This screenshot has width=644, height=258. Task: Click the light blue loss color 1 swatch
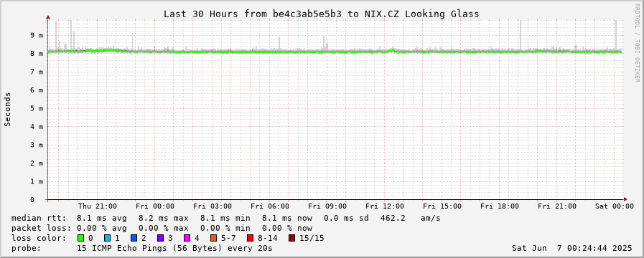[x=107, y=238]
